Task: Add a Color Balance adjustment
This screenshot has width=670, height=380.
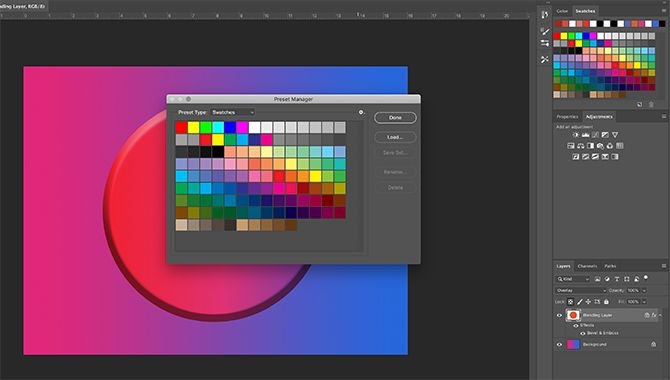Action: [580, 146]
